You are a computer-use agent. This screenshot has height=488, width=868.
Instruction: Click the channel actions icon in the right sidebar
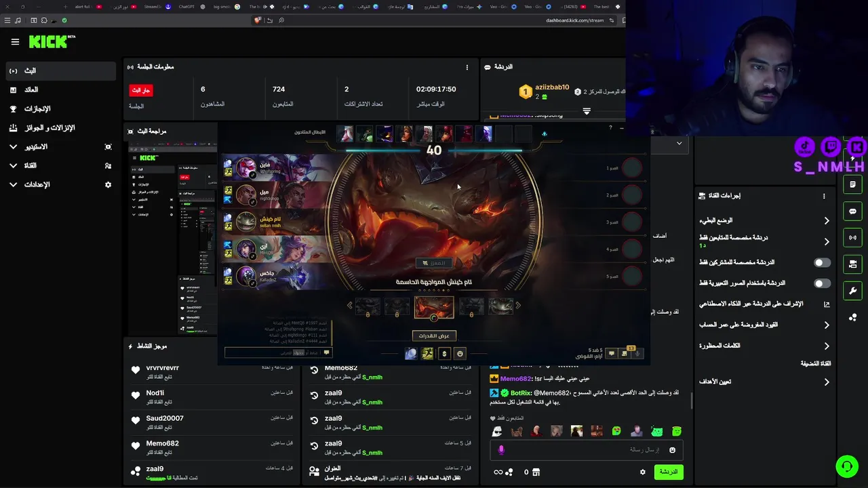click(x=852, y=264)
